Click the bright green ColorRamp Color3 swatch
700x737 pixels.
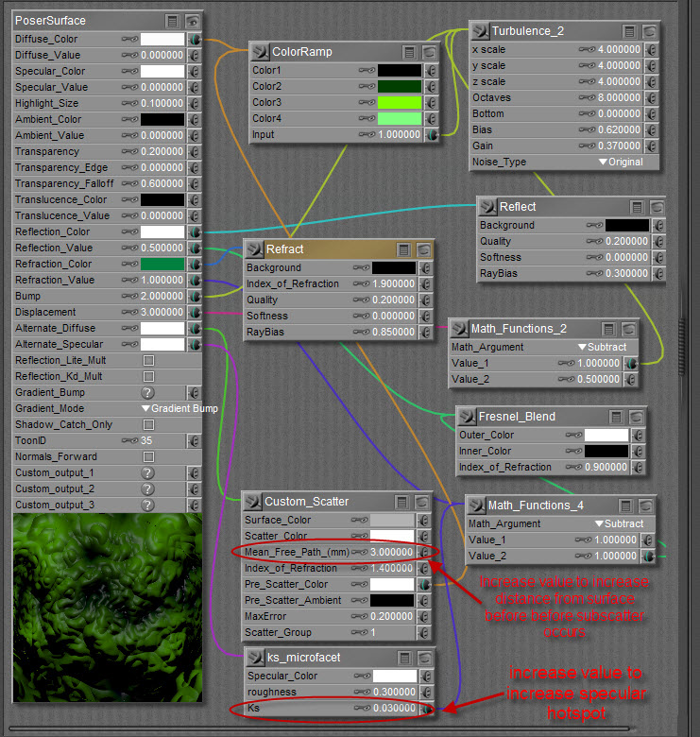coord(400,102)
